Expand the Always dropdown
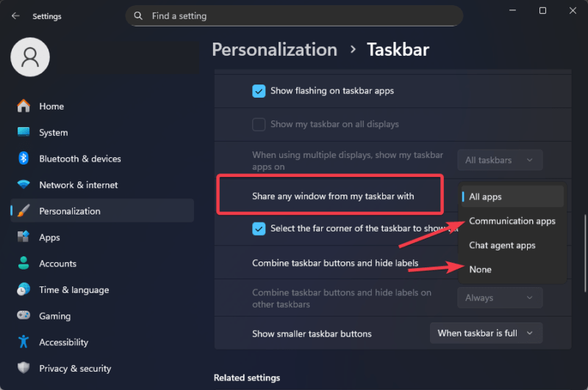Screen dimensions: 588x390 point(500,297)
